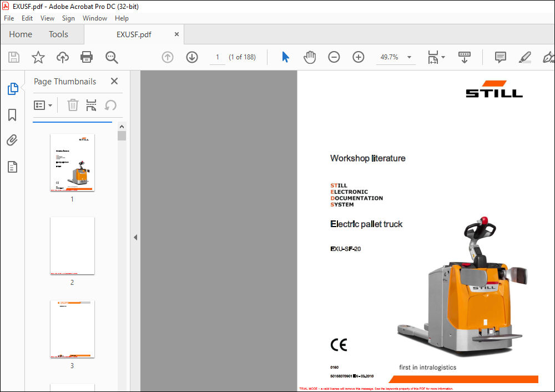This screenshot has width=555, height=392.
Task: Open the View menu
Action: point(47,18)
